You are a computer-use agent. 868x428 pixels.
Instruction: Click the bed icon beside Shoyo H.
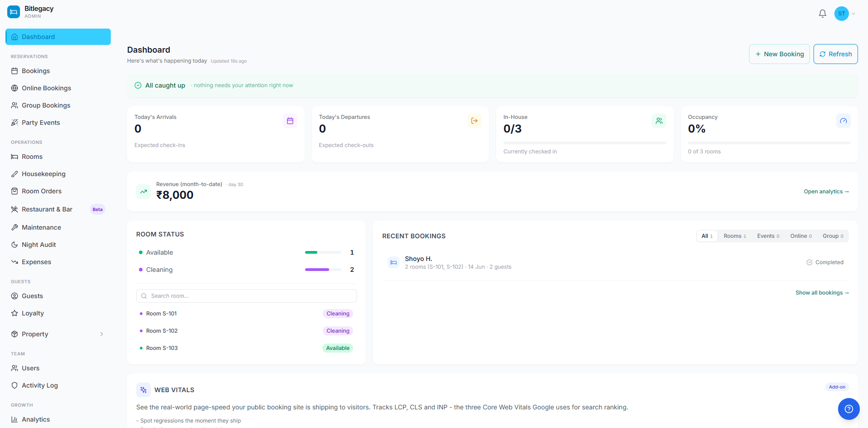[x=394, y=262]
